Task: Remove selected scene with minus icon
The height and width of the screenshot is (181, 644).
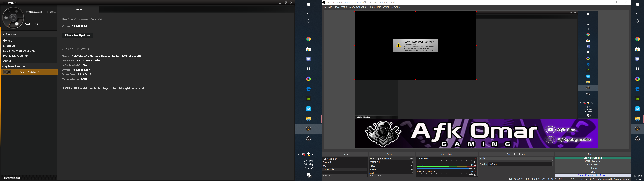Action: pyautogui.click(x=326, y=175)
